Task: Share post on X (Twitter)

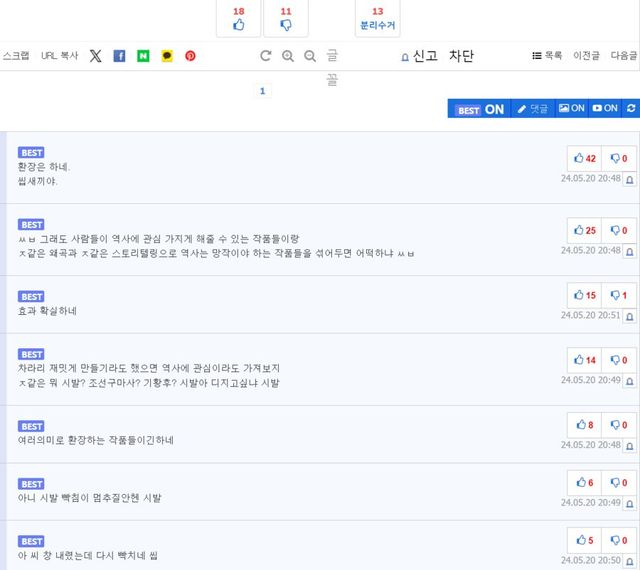Action: pyautogui.click(x=95, y=56)
